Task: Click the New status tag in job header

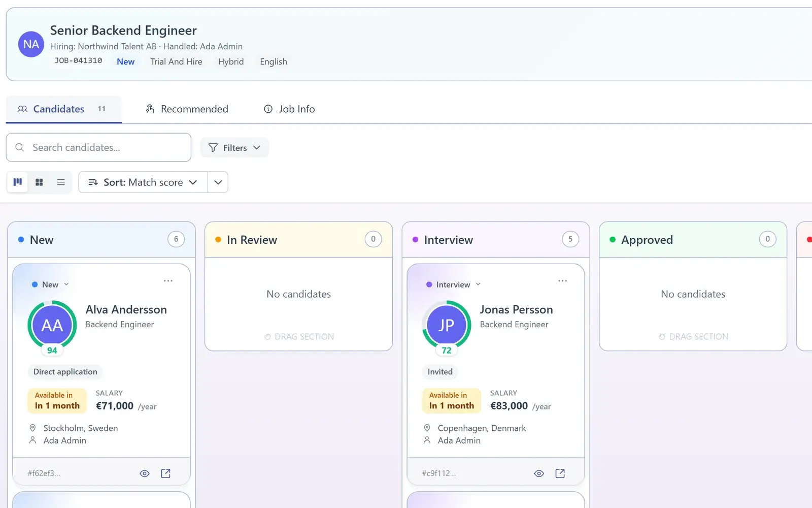Action: point(126,61)
